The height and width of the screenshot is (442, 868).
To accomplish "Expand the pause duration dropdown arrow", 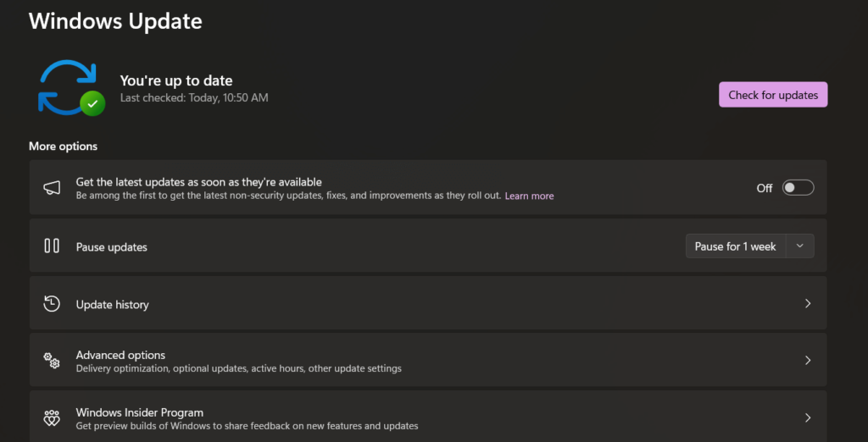I will 799,246.
